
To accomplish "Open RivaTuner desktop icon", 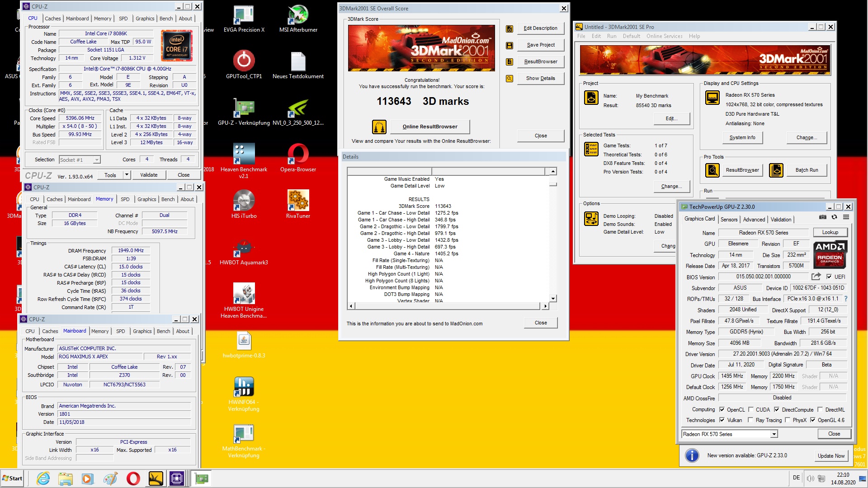I will click(298, 204).
